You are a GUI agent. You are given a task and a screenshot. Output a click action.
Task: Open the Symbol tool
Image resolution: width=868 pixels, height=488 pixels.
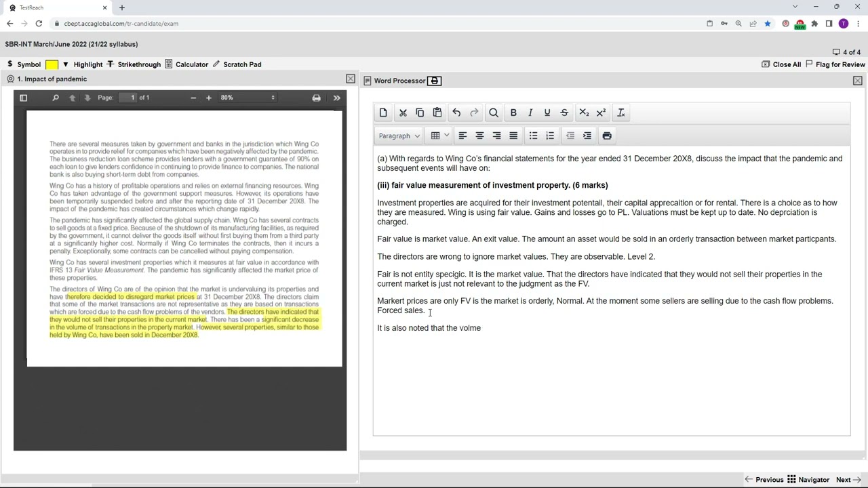[24, 64]
